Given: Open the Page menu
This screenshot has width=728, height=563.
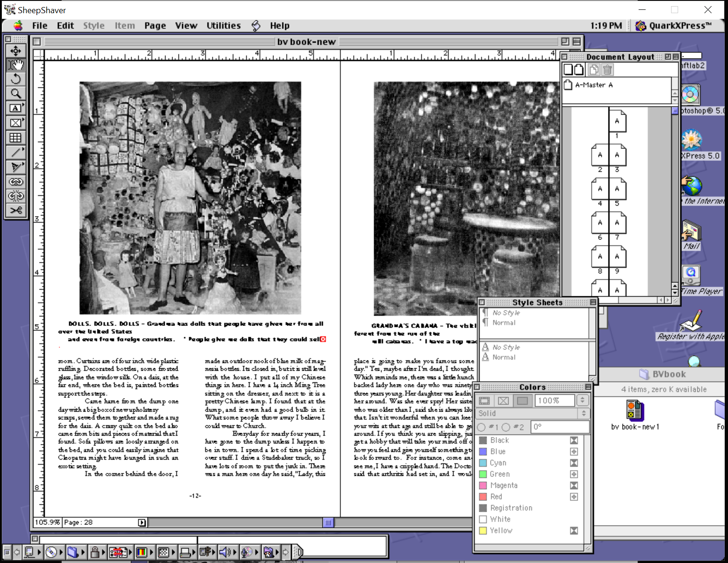Looking at the screenshot, I should tap(155, 26).
